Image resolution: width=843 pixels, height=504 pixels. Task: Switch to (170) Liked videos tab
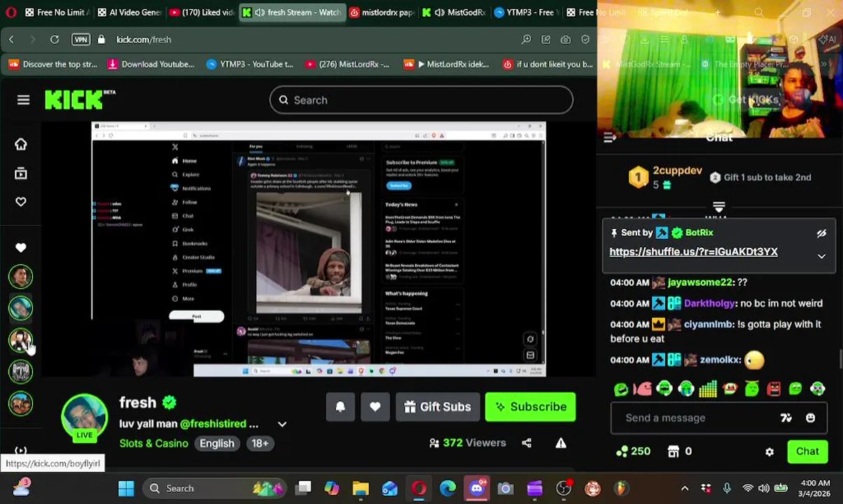coord(202,13)
